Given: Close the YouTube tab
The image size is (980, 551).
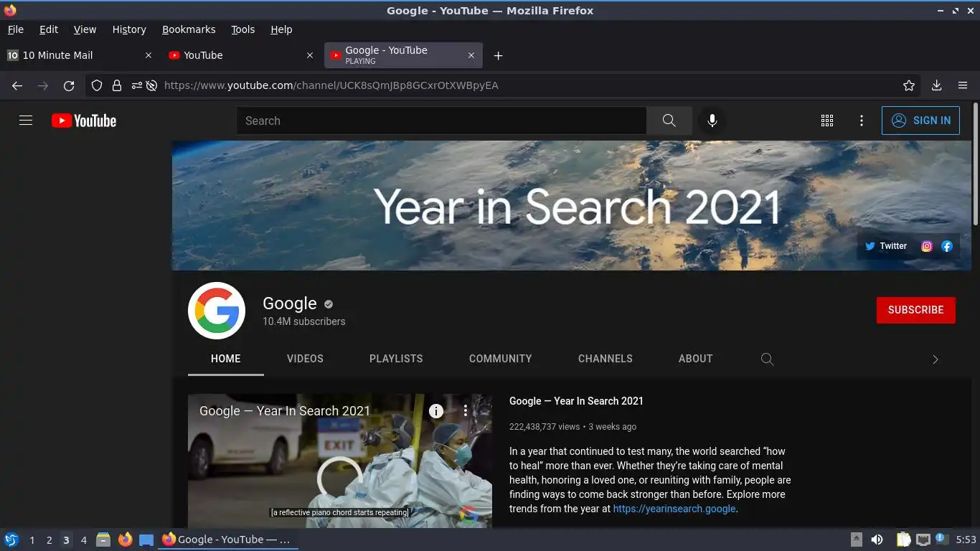Looking at the screenshot, I should coord(310,55).
